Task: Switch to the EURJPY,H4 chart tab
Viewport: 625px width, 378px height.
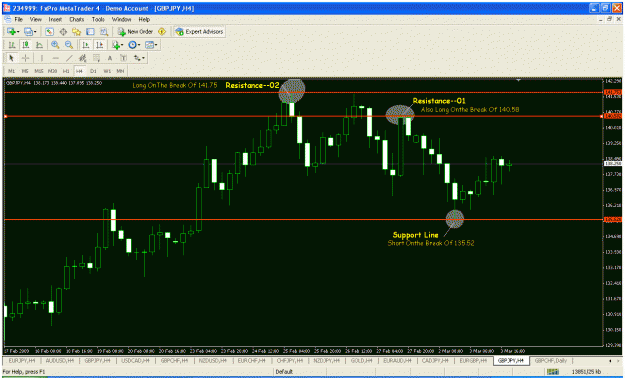Action: [x=22, y=360]
